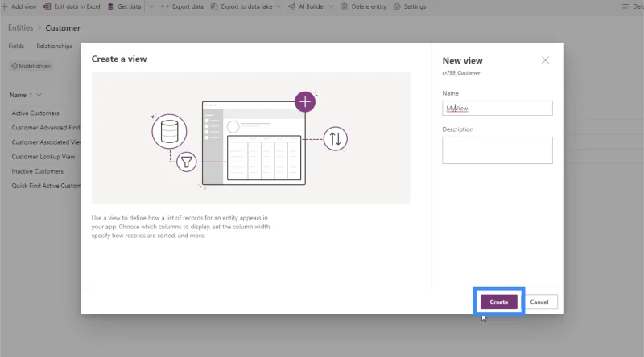The image size is (644, 357).
Task: Switch to the Fields tab
Action: point(16,46)
